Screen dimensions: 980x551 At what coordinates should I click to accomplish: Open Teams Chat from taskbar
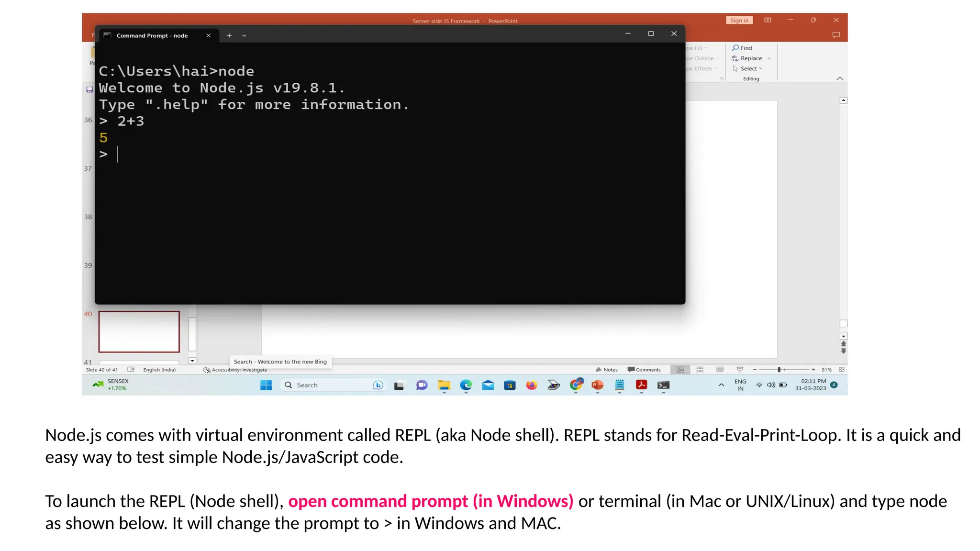(422, 385)
